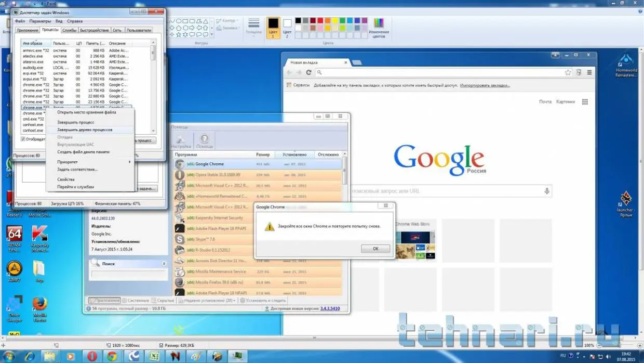Open the Kaspersky Internet Security desktop icon

(x=40, y=239)
